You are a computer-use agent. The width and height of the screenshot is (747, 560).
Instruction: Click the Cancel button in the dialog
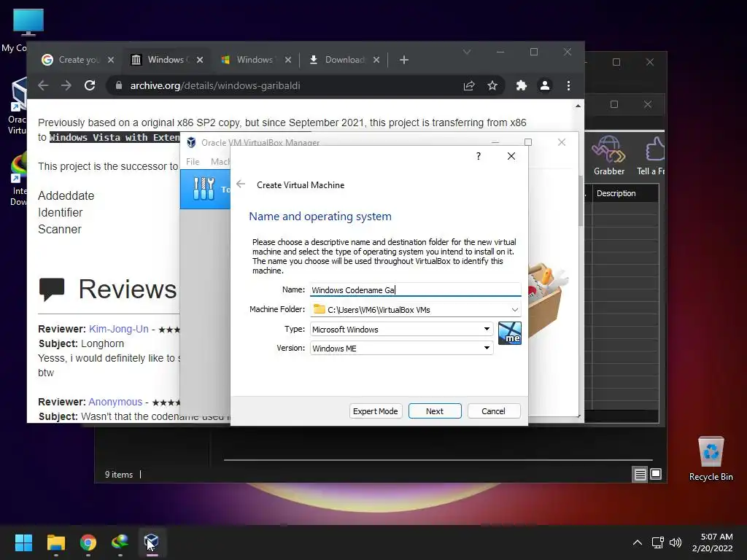coord(494,411)
